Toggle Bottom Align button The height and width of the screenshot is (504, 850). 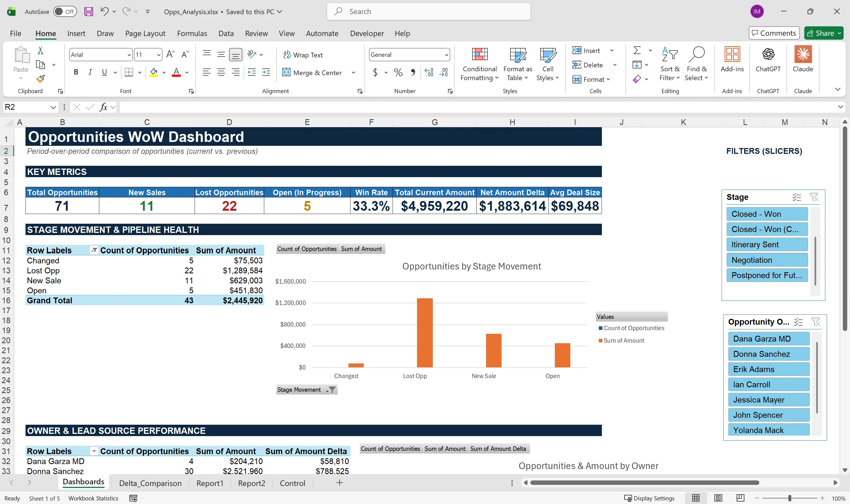pos(235,54)
